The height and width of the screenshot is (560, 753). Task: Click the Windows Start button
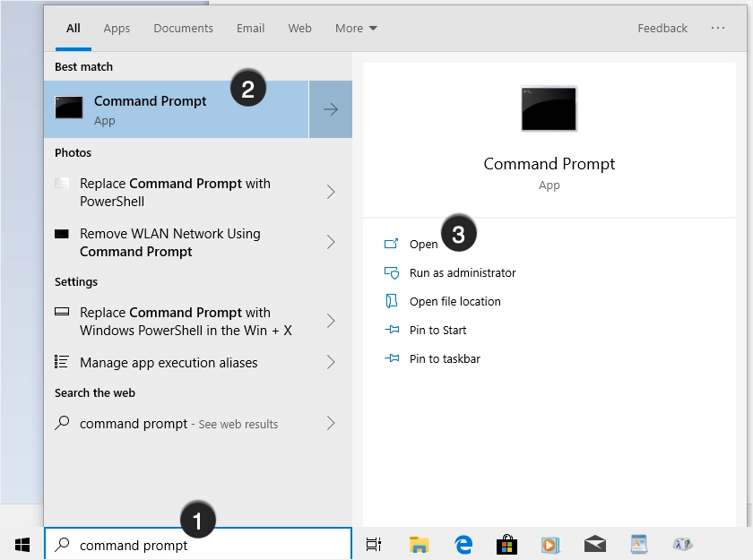(x=22, y=544)
